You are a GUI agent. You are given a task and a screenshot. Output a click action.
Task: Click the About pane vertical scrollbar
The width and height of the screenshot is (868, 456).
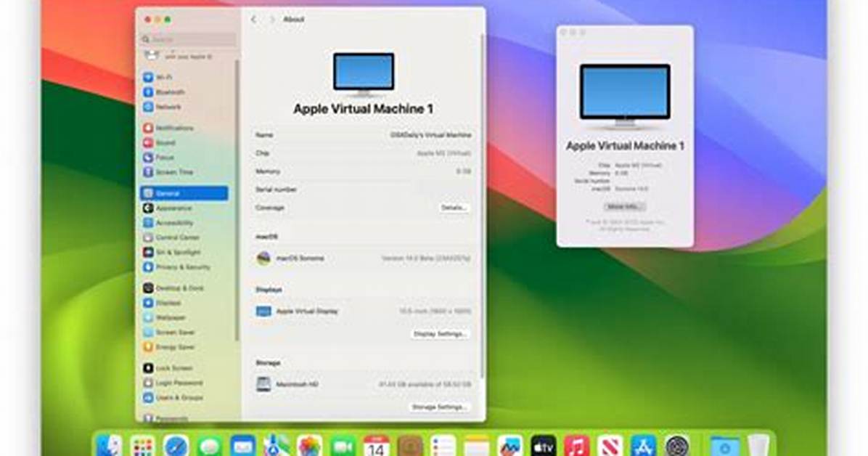coord(483,206)
